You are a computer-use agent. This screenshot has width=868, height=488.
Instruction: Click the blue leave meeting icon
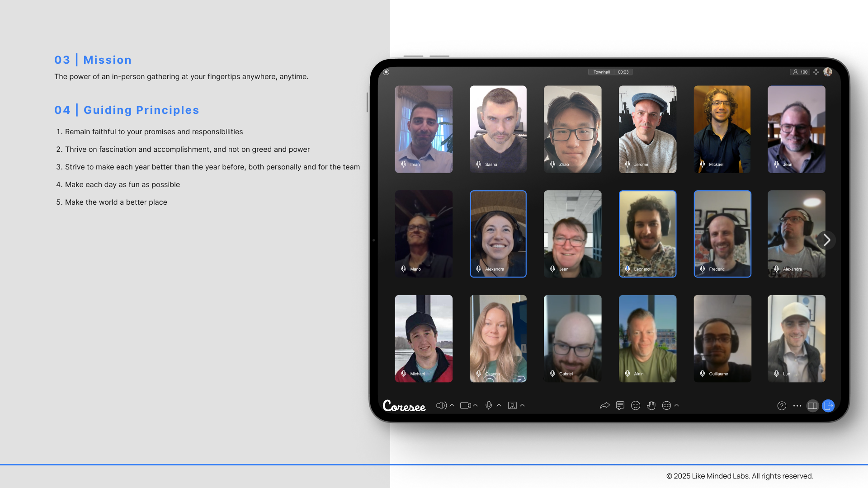tap(828, 406)
